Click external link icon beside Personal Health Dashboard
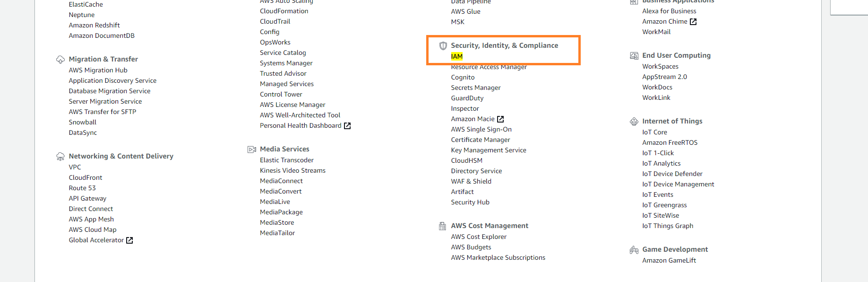The height and width of the screenshot is (282, 868). 347,126
